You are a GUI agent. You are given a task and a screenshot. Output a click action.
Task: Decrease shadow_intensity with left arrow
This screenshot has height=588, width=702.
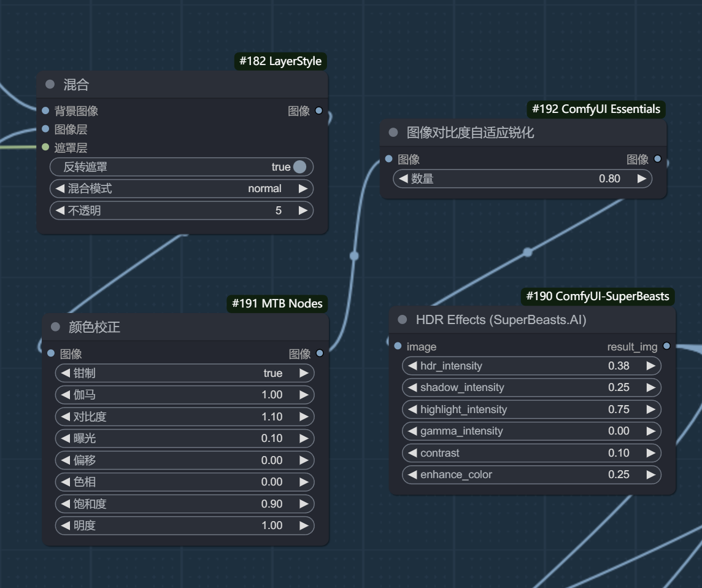pos(412,387)
